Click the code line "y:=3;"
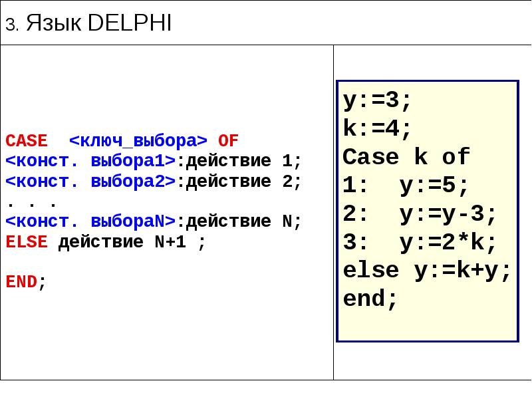The image size is (532, 399). tap(378, 100)
